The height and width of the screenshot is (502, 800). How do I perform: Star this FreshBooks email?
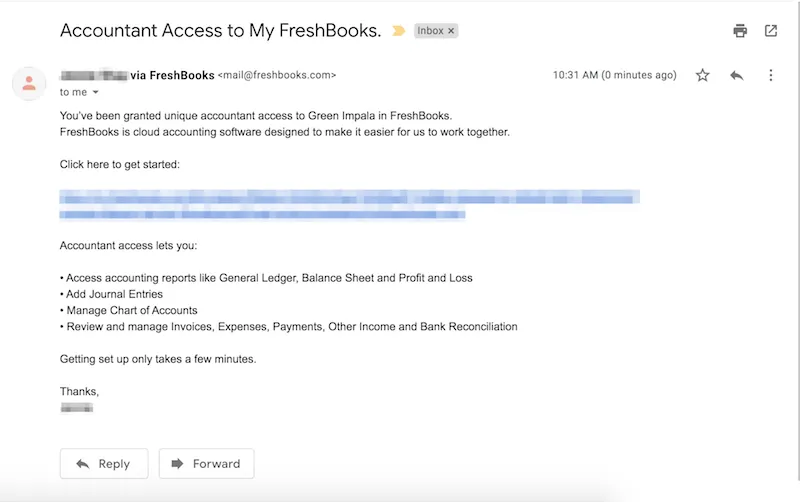tap(703, 75)
